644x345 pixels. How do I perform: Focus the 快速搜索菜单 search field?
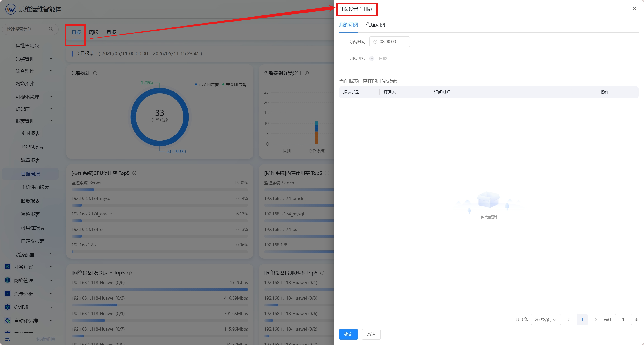tap(30, 29)
